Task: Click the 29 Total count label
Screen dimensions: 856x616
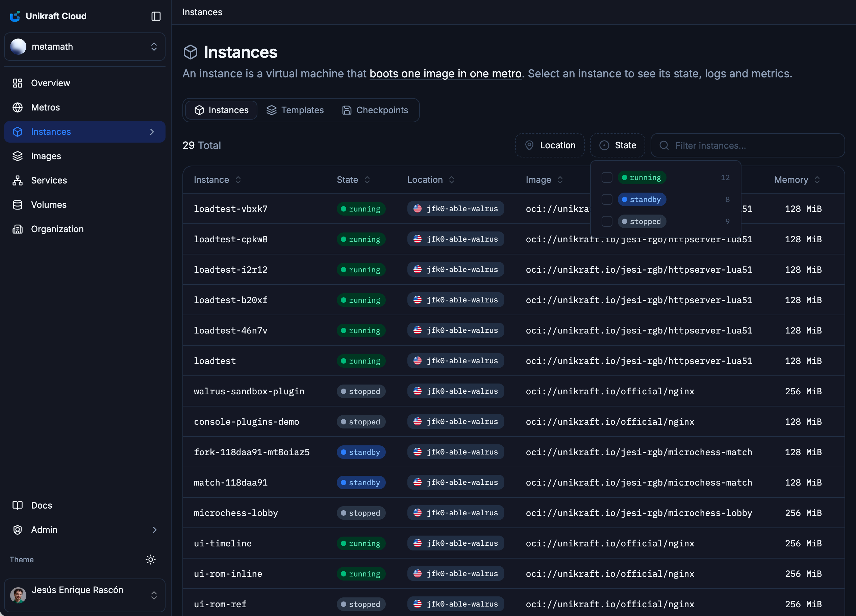Action: coord(202,145)
